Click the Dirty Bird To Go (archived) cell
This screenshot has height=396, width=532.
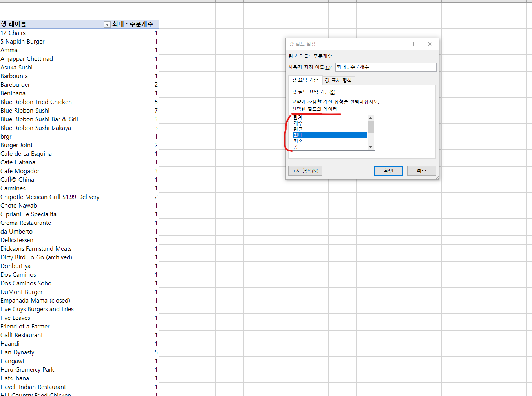[x=55, y=257]
